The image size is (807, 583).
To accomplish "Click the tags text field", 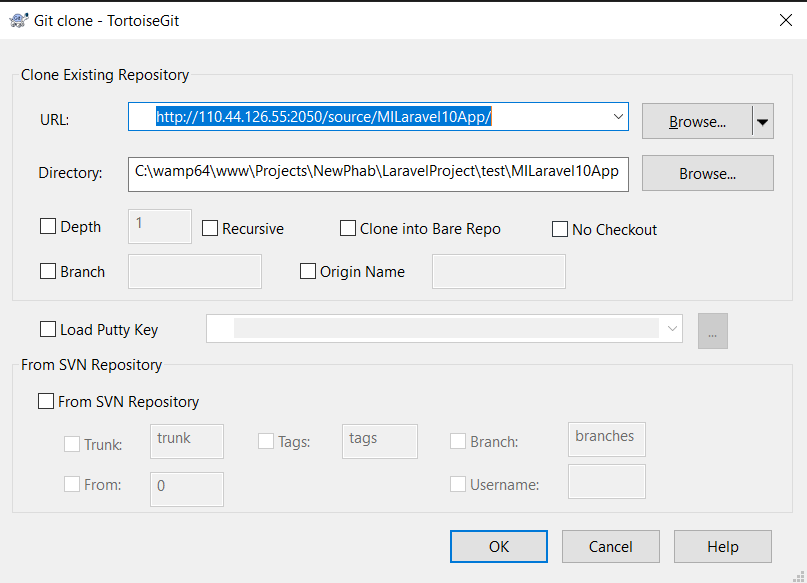I will point(380,441).
